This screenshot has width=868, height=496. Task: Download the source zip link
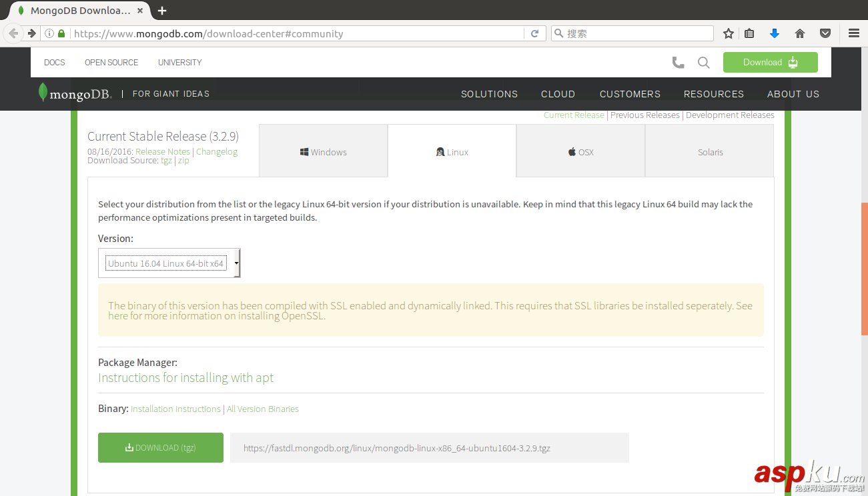click(x=183, y=161)
